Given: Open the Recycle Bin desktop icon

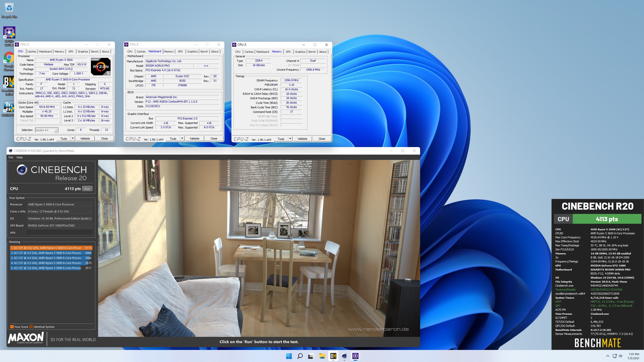Looking at the screenshot, I should tap(9, 11).
